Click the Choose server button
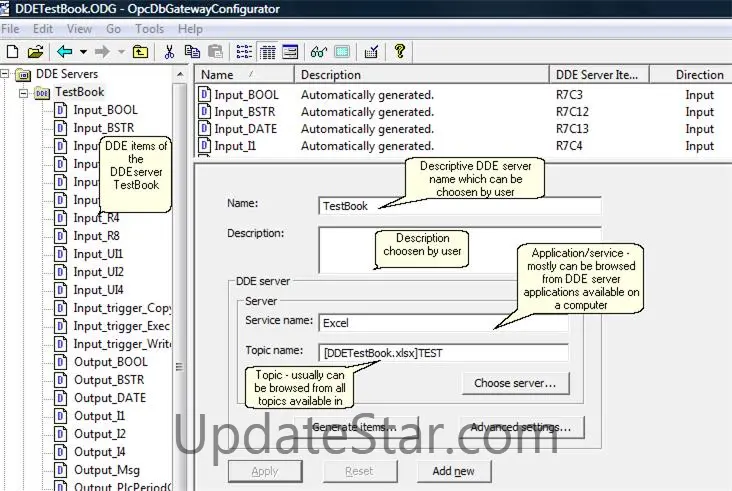Viewport: 732px width, 491px height. [x=515, y=383]
